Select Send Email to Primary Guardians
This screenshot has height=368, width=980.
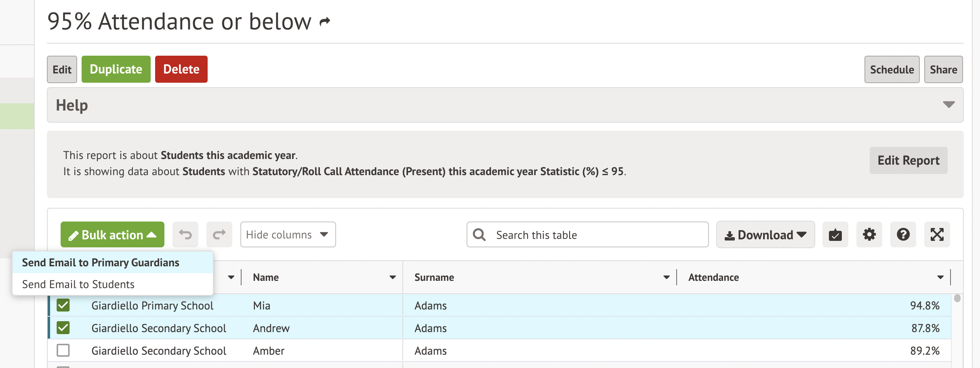(101, 263)
